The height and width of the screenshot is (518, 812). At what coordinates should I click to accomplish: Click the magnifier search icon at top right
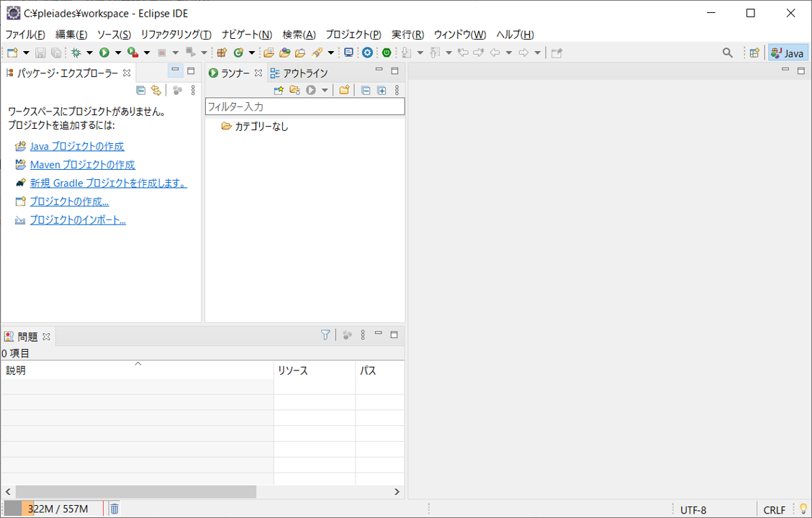pos(728,53)
